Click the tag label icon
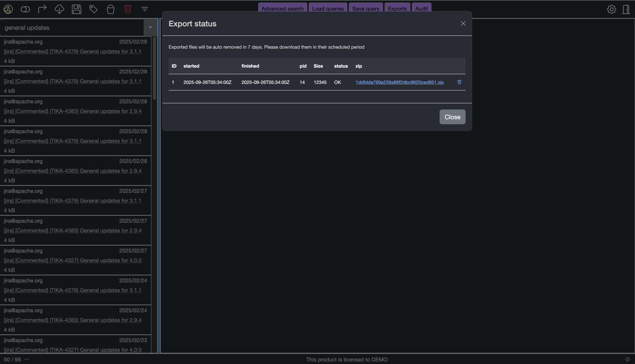This screenshot has height=364, width=635. [93, 9]
